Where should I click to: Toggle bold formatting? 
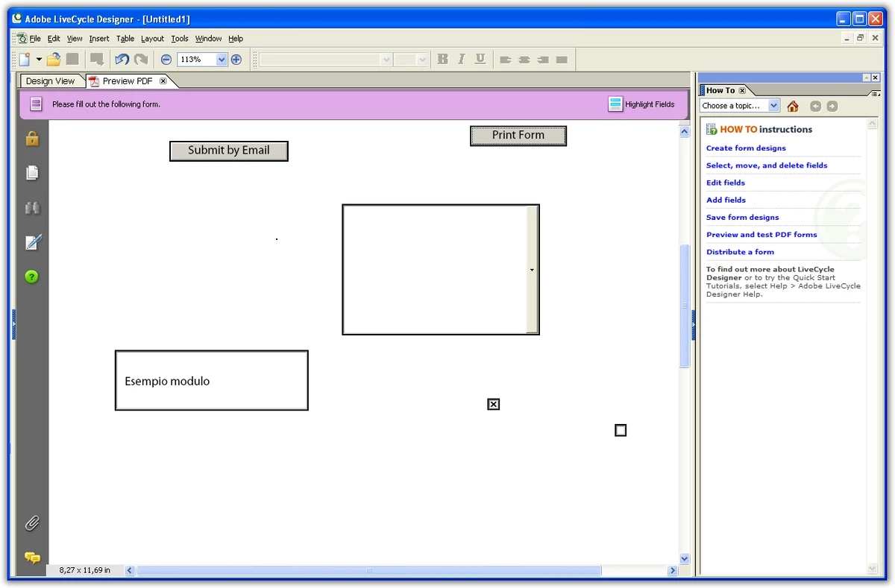click(x=443, y=60)
